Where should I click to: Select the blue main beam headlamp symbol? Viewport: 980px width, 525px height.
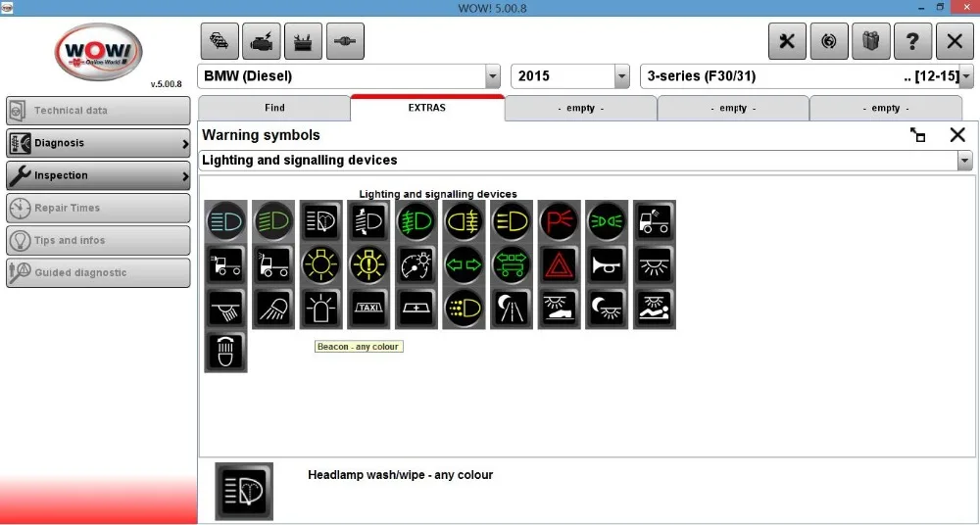pos(225,221)
